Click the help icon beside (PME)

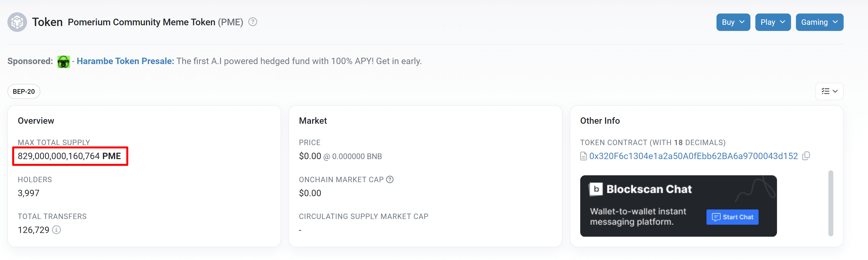point(253,22)
